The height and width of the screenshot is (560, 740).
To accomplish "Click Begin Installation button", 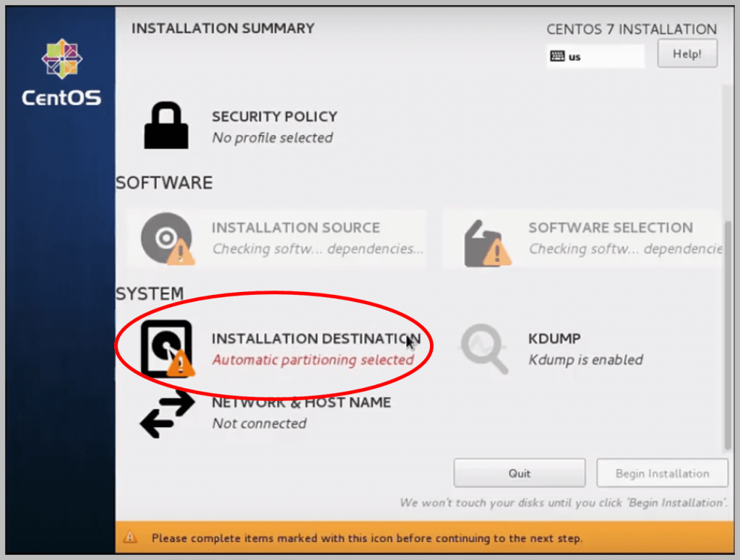I will 662,473.
